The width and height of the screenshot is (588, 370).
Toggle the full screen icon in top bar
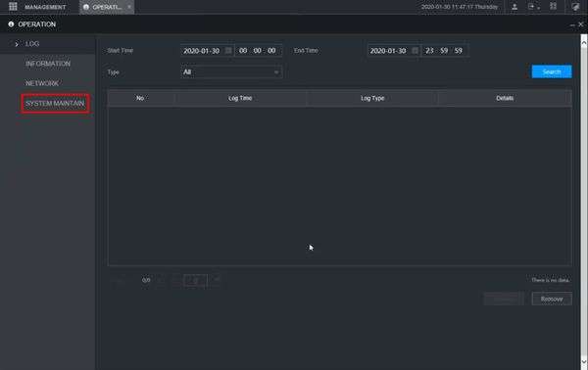553,7
